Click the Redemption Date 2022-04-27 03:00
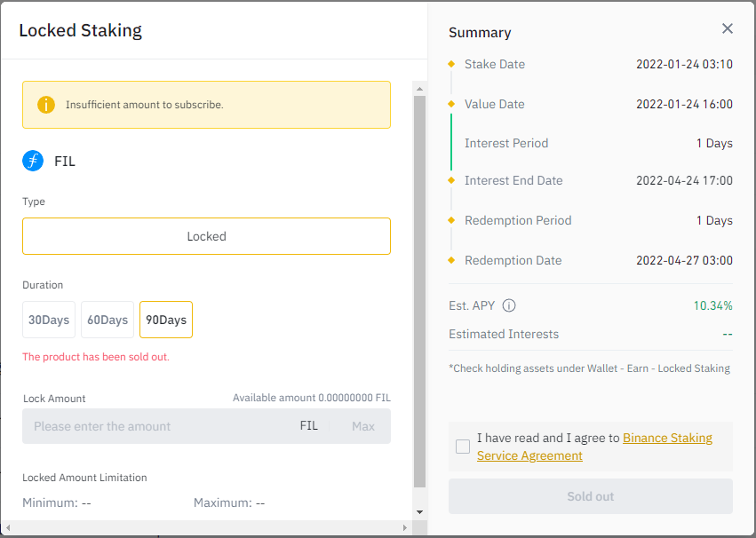756x538 pixels. pyautogui.click(x=684, y=261)
